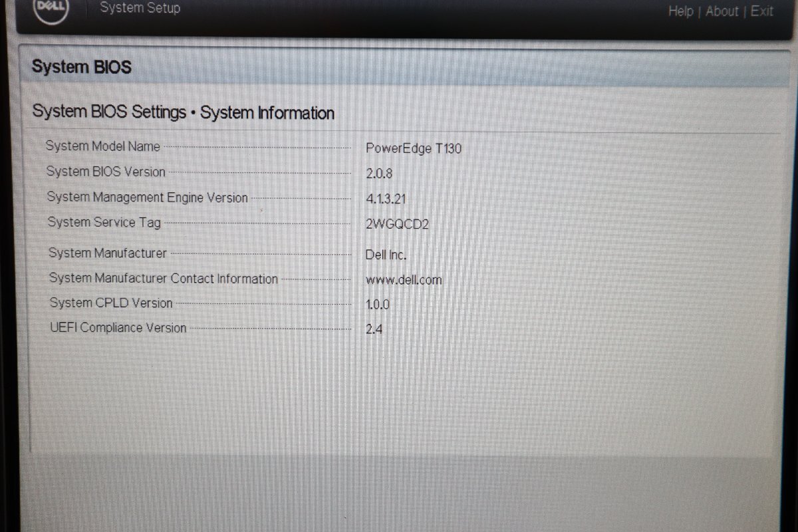
Task: Click the CPLD version value 1.0.0
Action: click(x=377, y=305)
